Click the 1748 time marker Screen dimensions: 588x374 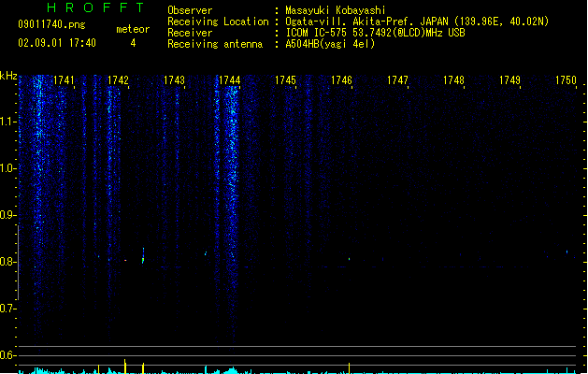[453, 80]
